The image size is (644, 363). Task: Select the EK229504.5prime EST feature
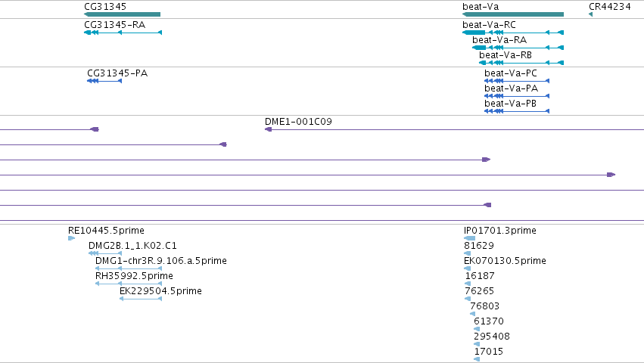coord(141,299)
